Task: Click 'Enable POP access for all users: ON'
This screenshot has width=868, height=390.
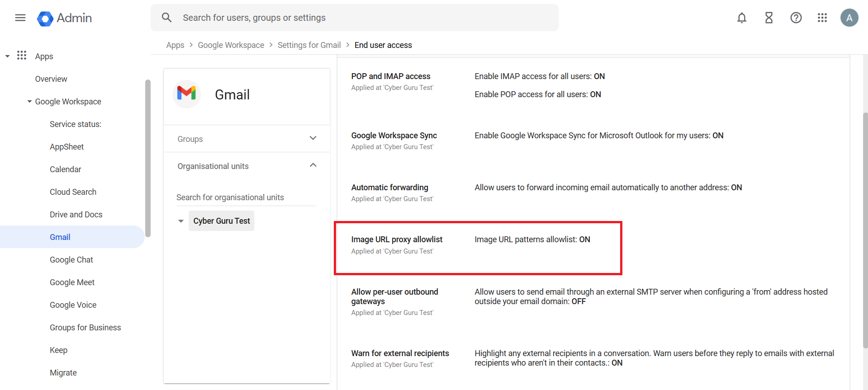Action: click(x=538, y=94)
